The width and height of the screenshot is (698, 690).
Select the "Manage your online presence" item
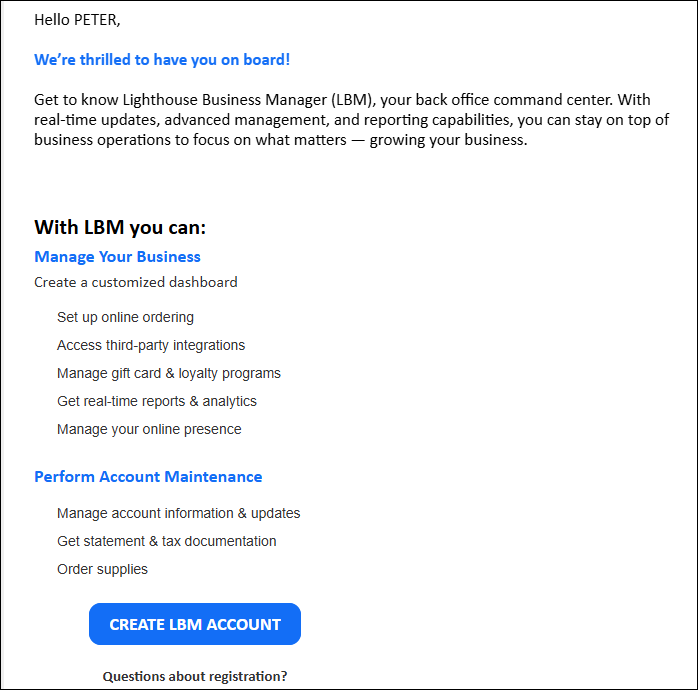(x=149, y=429)
